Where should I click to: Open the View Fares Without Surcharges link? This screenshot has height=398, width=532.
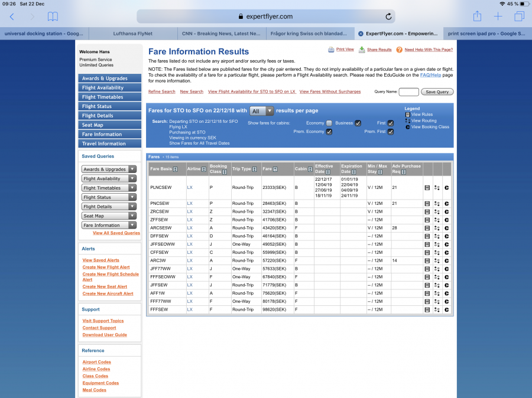(330, 92)
